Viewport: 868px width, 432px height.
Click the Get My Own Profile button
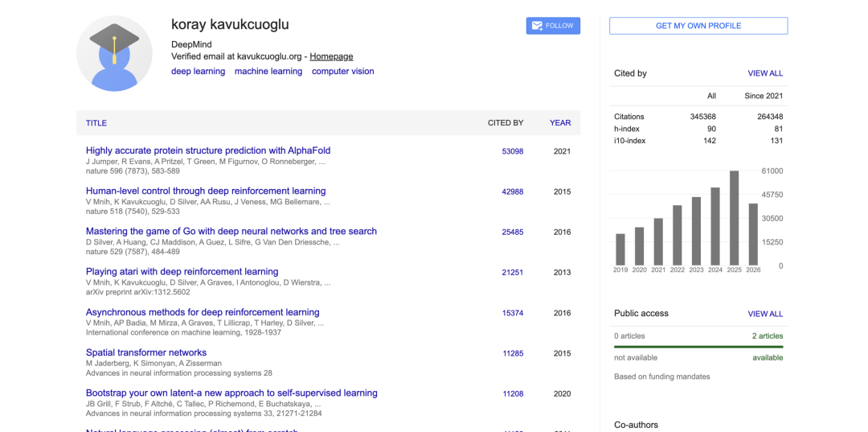pos(698,26)
